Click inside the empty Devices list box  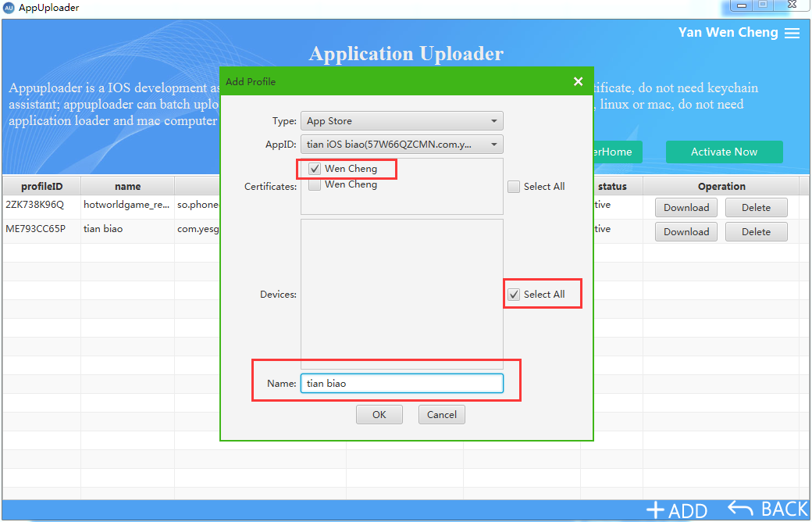point(402,294)
